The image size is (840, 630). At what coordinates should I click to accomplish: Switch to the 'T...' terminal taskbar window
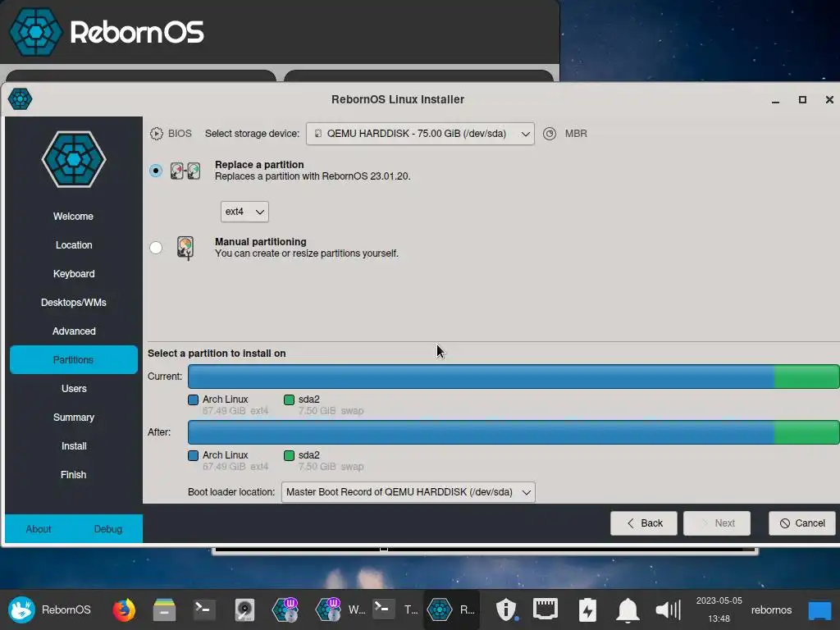click(x=396, y=609)
